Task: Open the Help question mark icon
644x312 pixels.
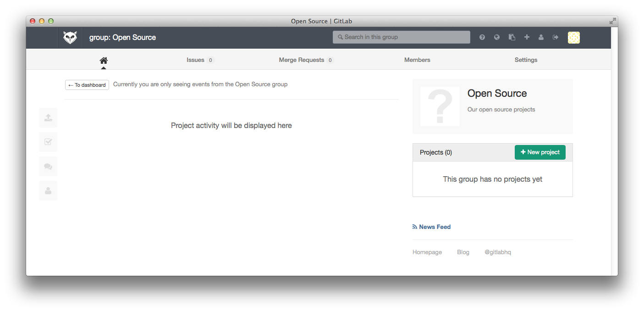Action: (482, 37)
